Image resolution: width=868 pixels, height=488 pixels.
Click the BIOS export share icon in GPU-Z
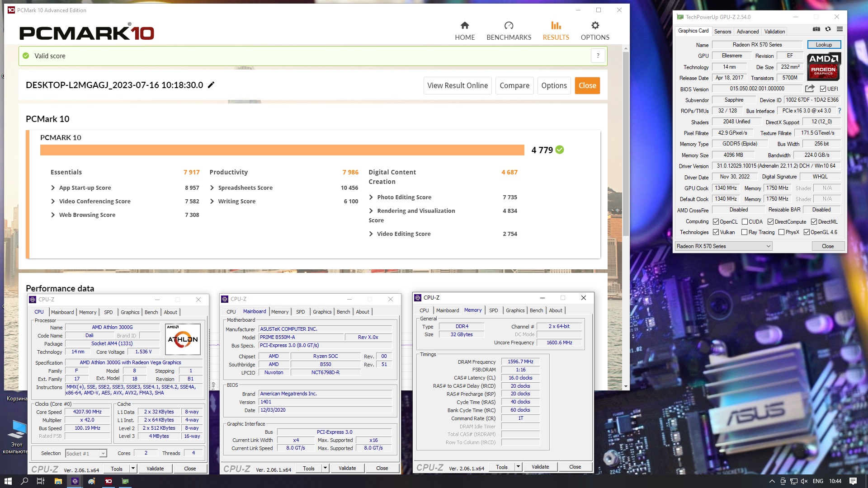(810, 89)
